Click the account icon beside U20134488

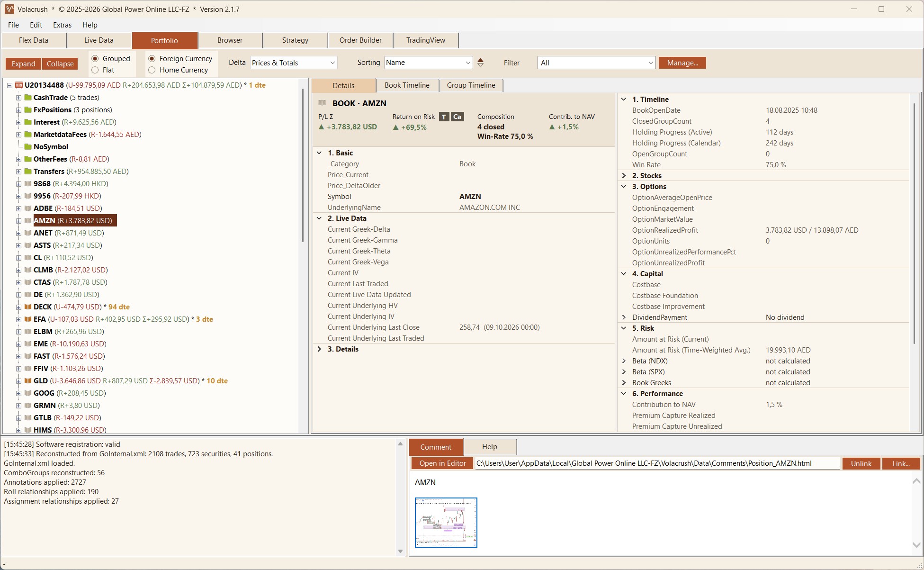19,85
